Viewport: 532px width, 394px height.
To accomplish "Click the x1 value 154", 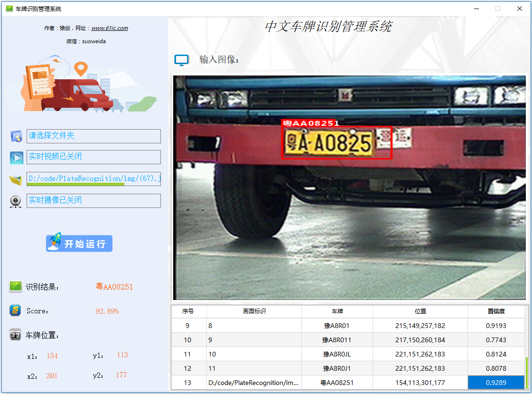I will click(52, 356).
